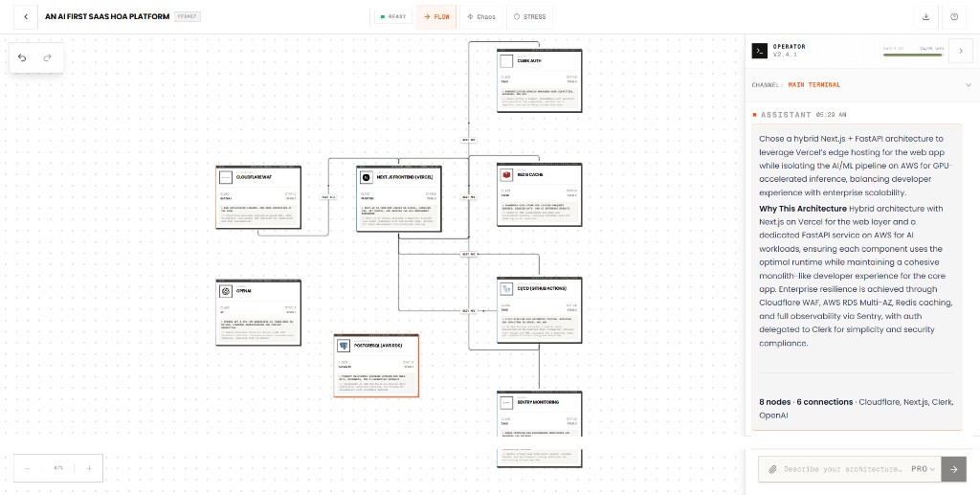Click the tag badge beside the title

click(188, 17)
